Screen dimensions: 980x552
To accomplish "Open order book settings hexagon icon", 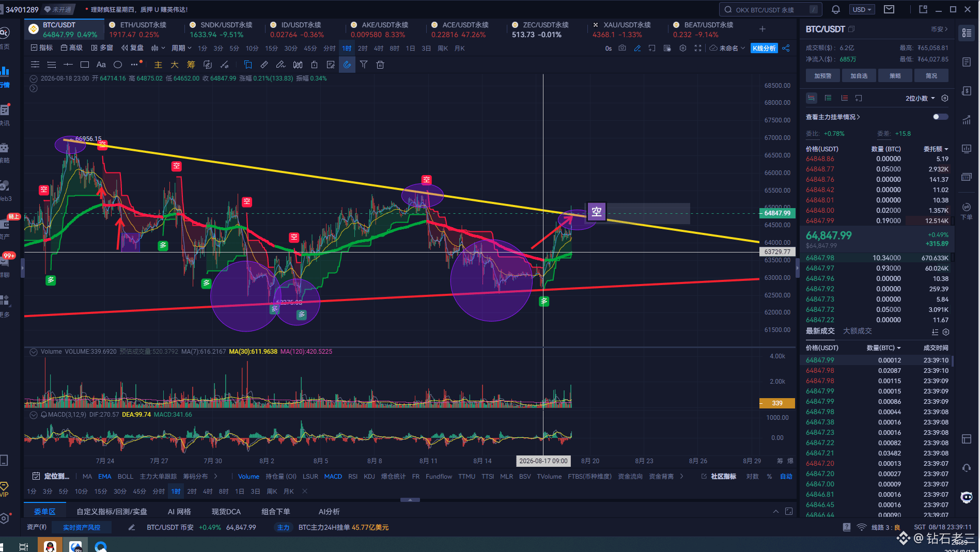I will pos(945,98).
